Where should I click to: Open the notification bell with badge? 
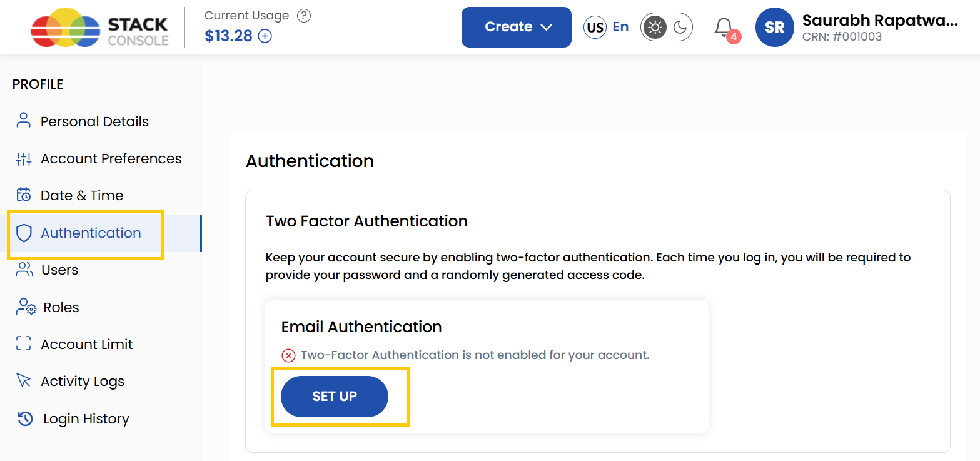point(724,27)
